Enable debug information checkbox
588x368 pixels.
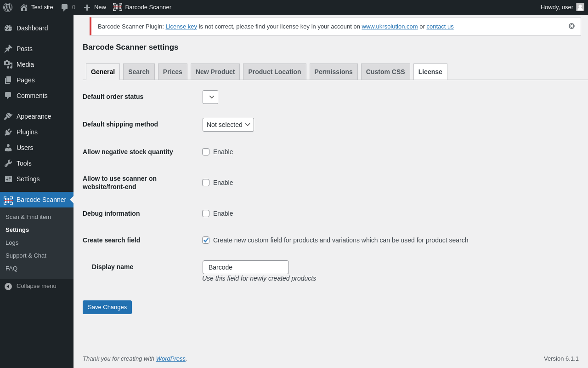pos(206,213)
